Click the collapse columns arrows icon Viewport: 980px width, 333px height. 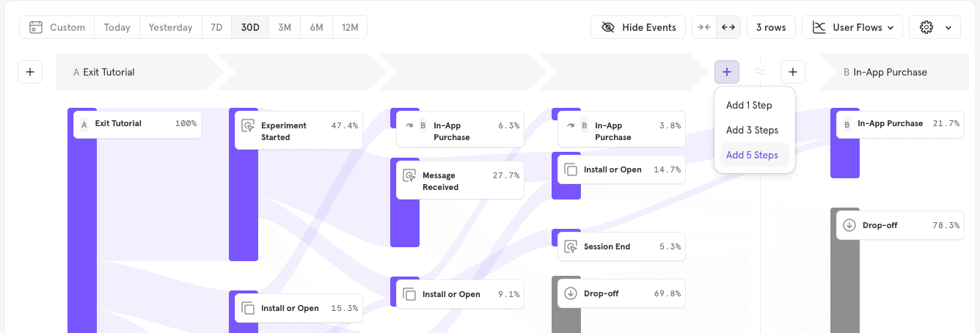[x=704, y=27]
